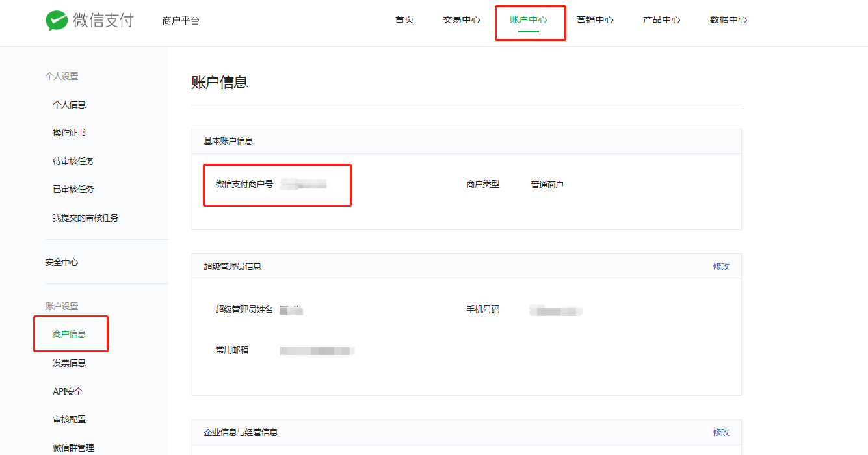Open 微信群管理 in the sidebar
Screen dimensions: 868x455
tap(73, 448)
